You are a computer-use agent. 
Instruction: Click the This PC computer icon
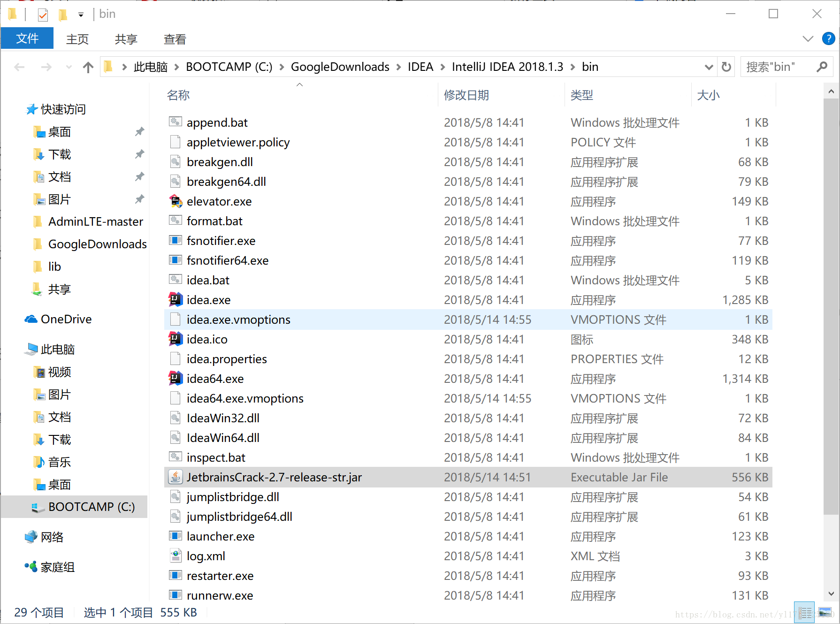pyautogui.click(x=31, y=349)
